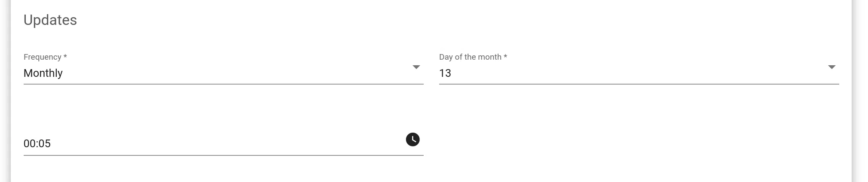Click the minutes part of the time
This screenshot has height=182, width=868.
pos(45,143)
